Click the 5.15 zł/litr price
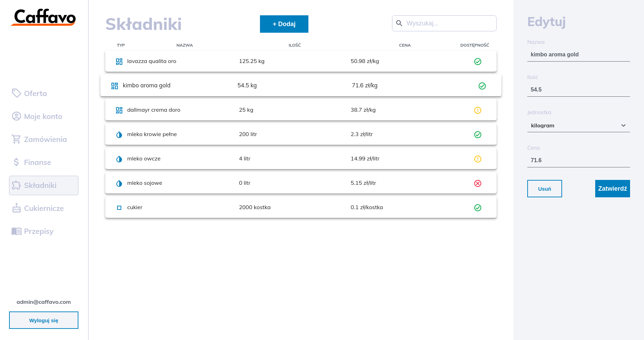The width and height of the screenshot is (644, 340). point(363,183)
